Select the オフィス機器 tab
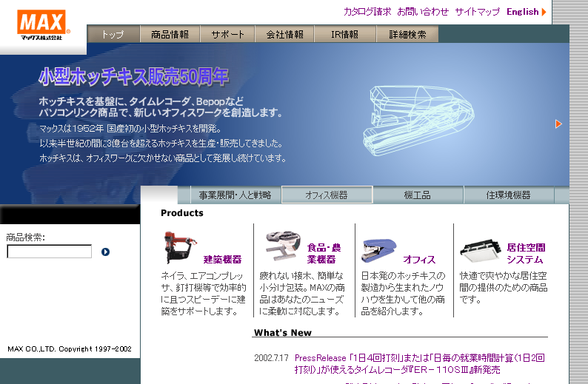The height and width of the screenshot is (384, 588). 327,195
